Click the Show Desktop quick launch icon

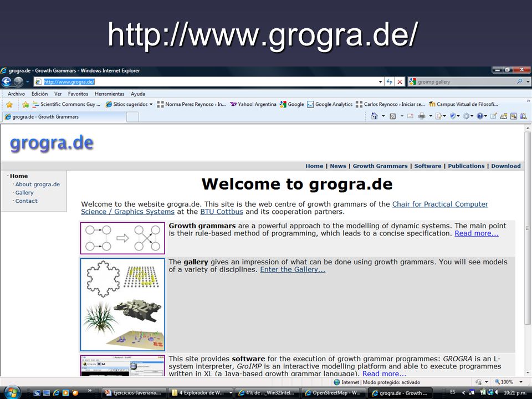pos(47,393)
